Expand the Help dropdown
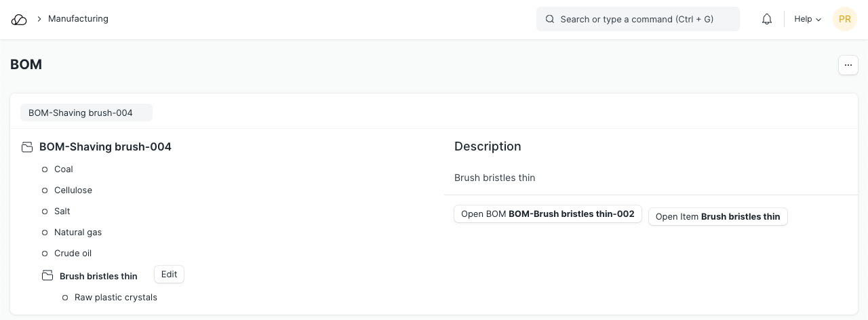The width and height of the screenshot is (868, 320). click(x=807, y=19)
